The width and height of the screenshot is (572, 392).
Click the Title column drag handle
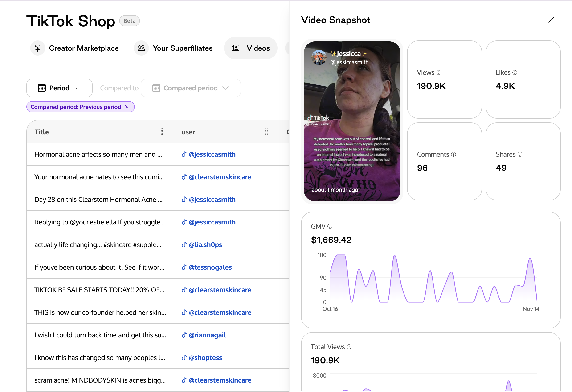(x=162, y=132)
